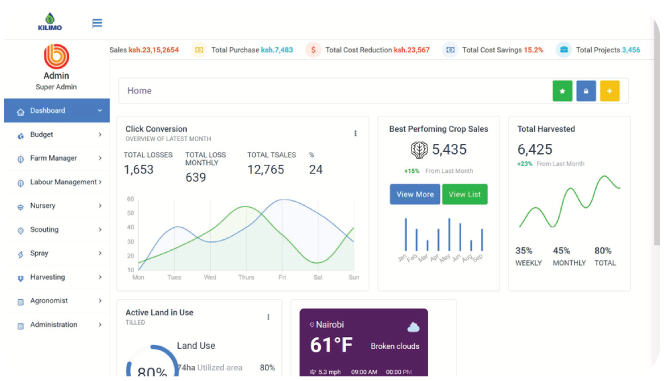The width and height of the screenshot is (664, 381).
Task: Click the green star button
Action: (x=562, y=91)
